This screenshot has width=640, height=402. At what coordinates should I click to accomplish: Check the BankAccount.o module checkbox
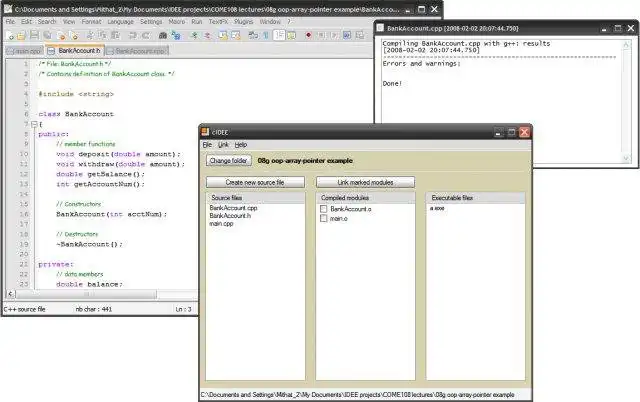(x=323, y=208)
